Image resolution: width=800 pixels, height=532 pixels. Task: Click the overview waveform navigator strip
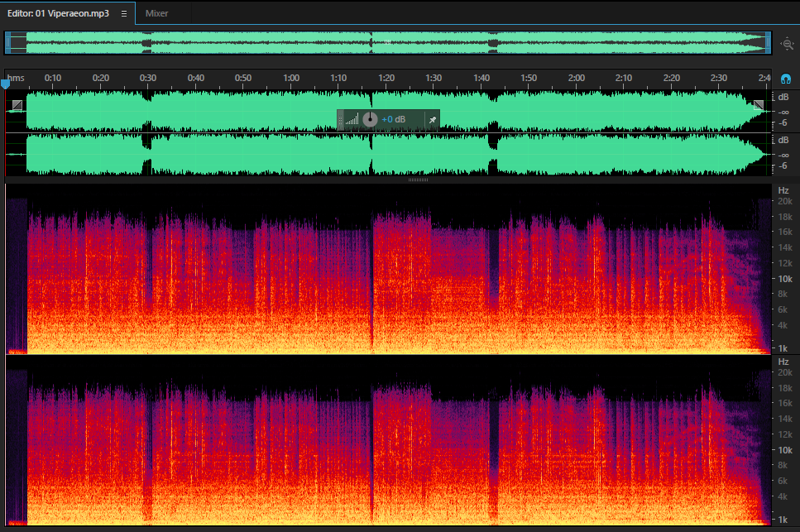pyautogui.click(x=388, y=42)
